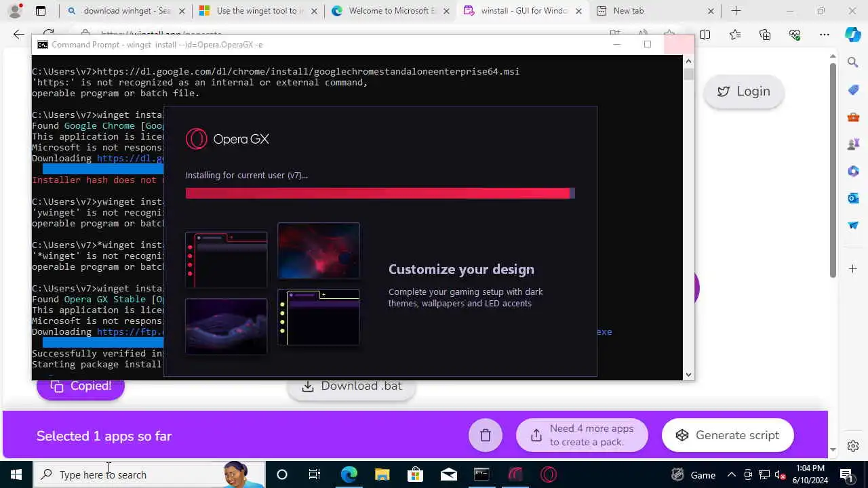
Task: Click the red-dotted sidebar theme thumbnail
Action: tap(226, 260)
